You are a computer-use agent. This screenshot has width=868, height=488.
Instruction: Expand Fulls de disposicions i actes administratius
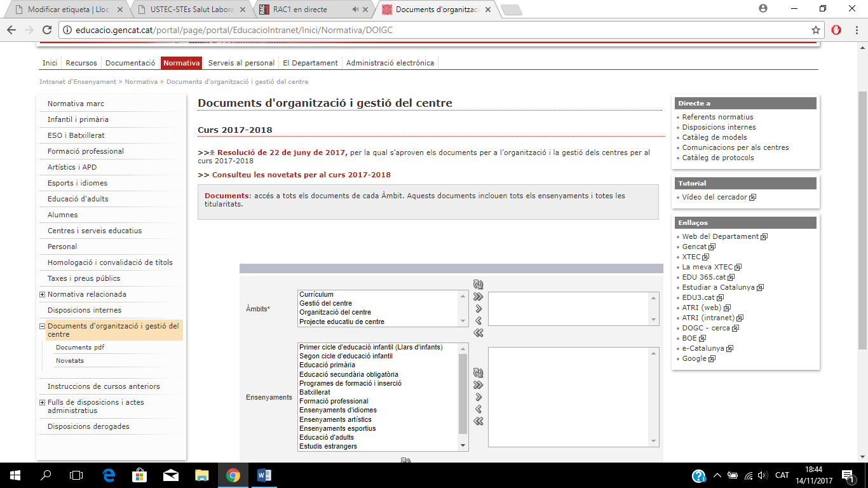43,402
